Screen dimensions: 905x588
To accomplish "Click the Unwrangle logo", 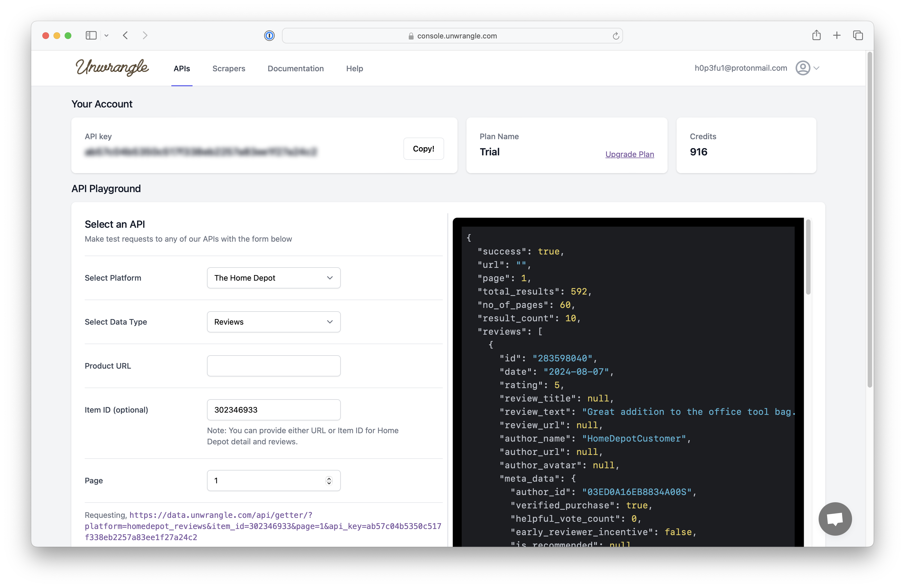I will point(112,68).
